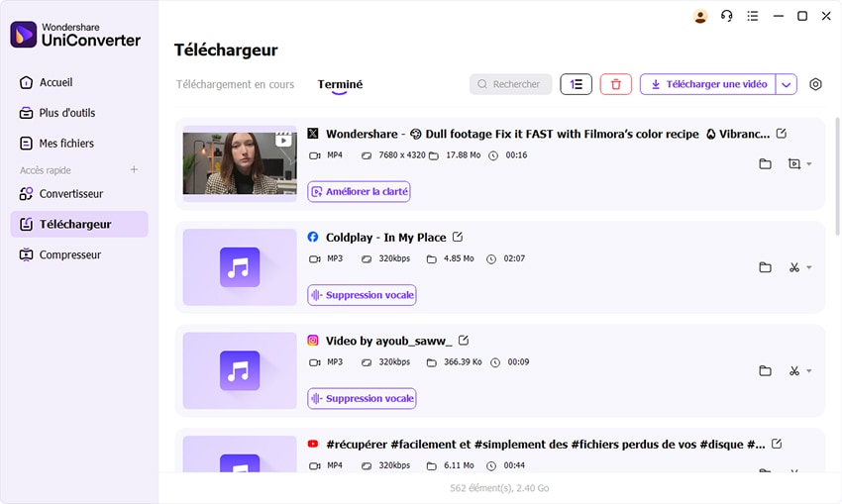This screenshot has width=842, height=504.
Task: Click the '366.39 Ko' file size
Action: click(x=463, y=362)
